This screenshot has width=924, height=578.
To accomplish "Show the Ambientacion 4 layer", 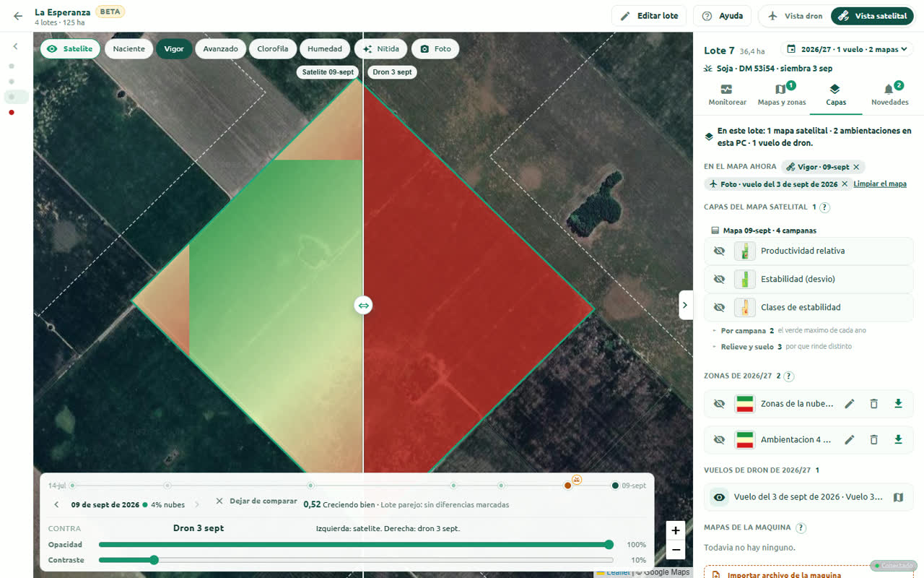I will 719,439.
